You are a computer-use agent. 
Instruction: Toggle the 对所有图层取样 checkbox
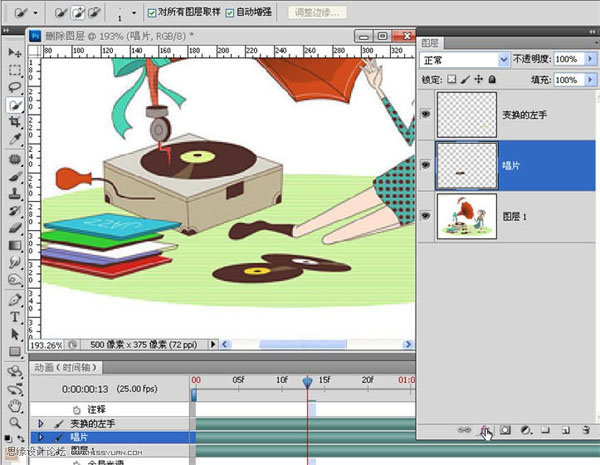point(152,13)
